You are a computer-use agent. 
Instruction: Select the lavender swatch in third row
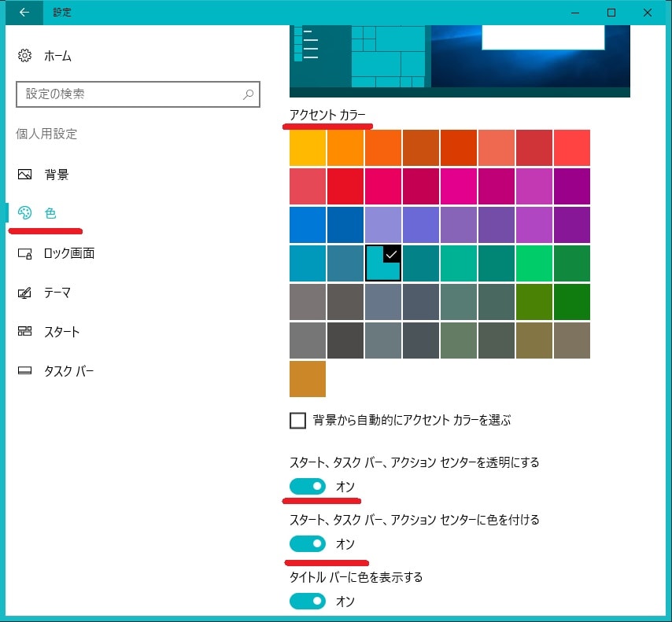point(383,225)
